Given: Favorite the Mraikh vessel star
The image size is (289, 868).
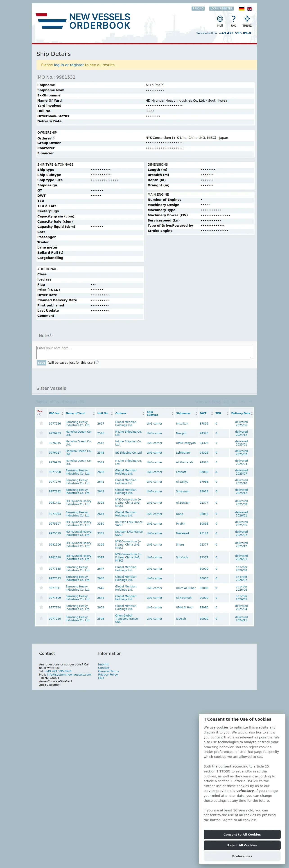Looking at the screenshot, I should (x=41, y=523).
